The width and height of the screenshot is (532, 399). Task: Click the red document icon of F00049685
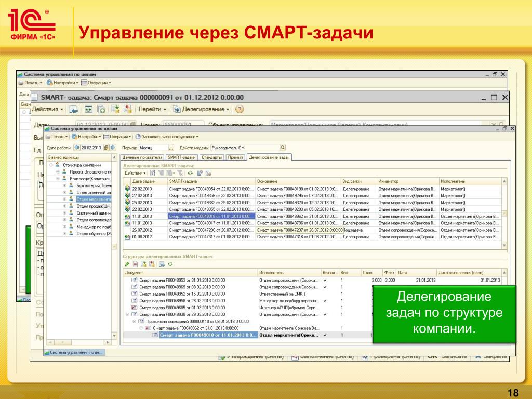135,308
